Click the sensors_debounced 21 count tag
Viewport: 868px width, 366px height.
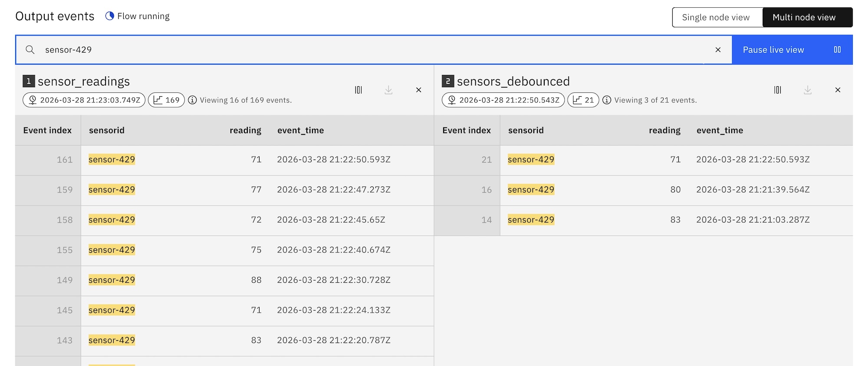pyautogui.click(x=583, y=100)
